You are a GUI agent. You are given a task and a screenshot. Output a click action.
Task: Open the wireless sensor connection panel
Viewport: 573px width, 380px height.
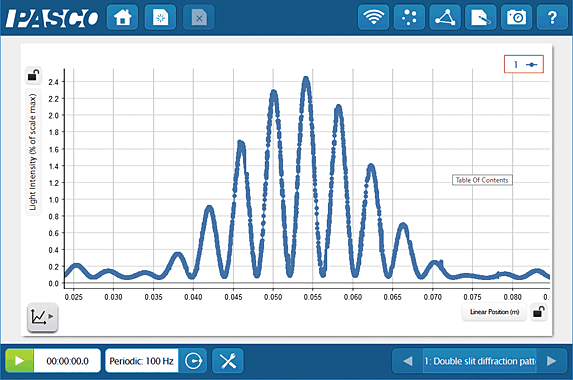(373, 17)
